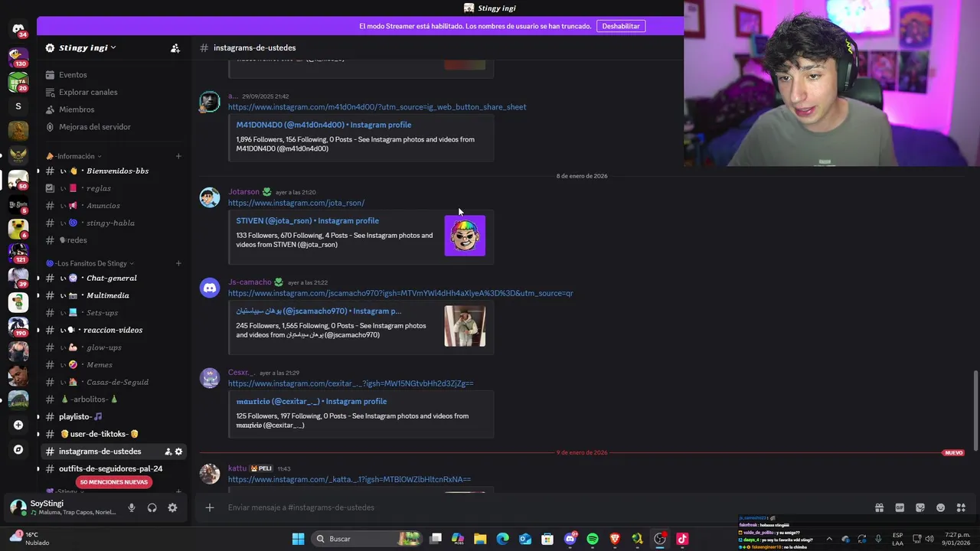Screen dimensions: 980x551
Task: Click the attach plus button in message bar
Action: point(209,507)
